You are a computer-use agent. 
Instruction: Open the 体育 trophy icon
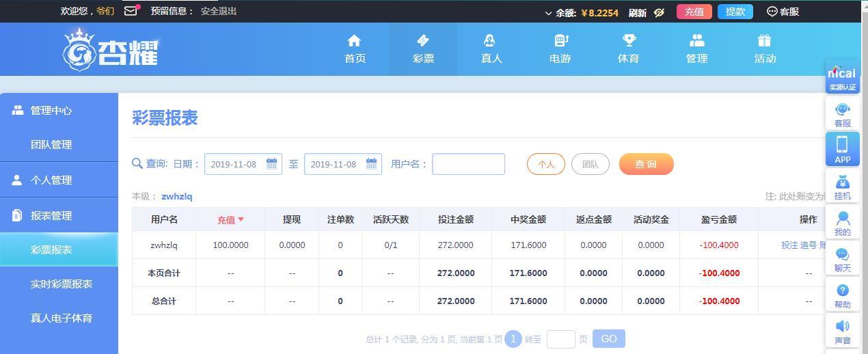[x=629, y=40]
